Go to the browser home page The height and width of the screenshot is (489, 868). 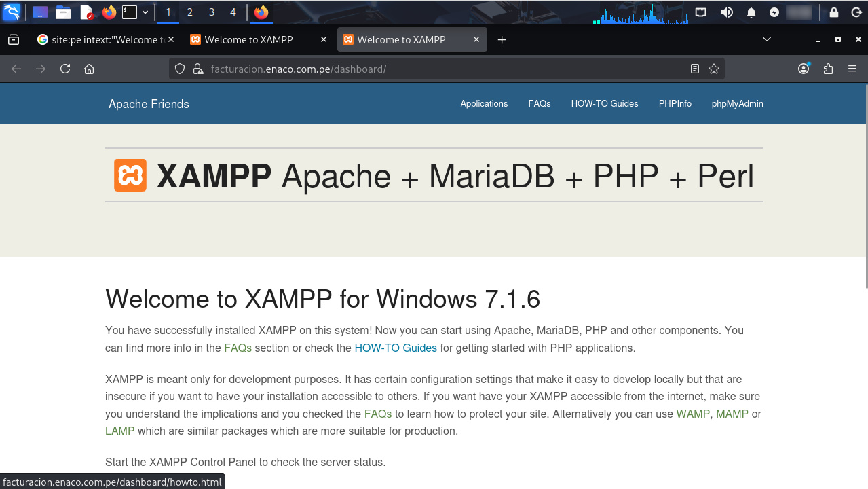pyautogui.click(x=89, y=69)
